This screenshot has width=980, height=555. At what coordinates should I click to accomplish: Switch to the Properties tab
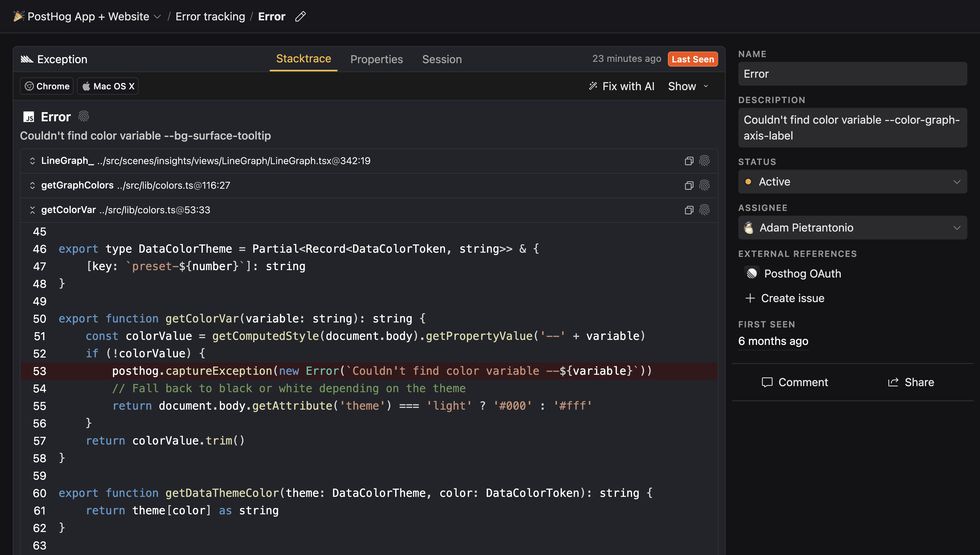(376, 59)
